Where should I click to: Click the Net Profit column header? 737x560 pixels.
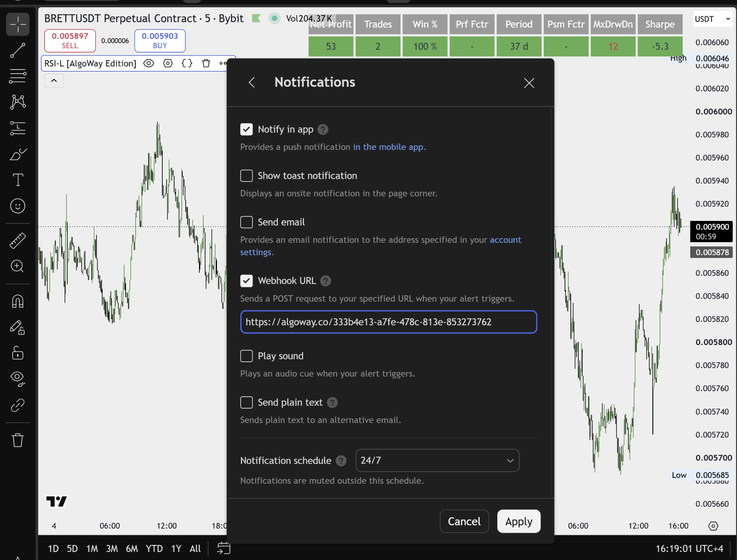pyautogui.click(x=331, y=24)
